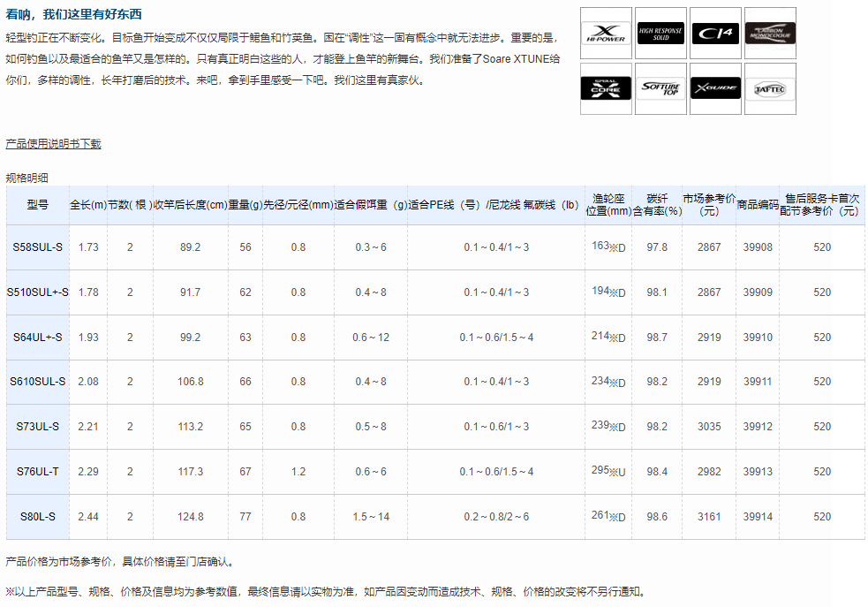Screen dimensions: 868x607
Task: Click the reel seat value 295※U
Action: (x=608, y=471)
